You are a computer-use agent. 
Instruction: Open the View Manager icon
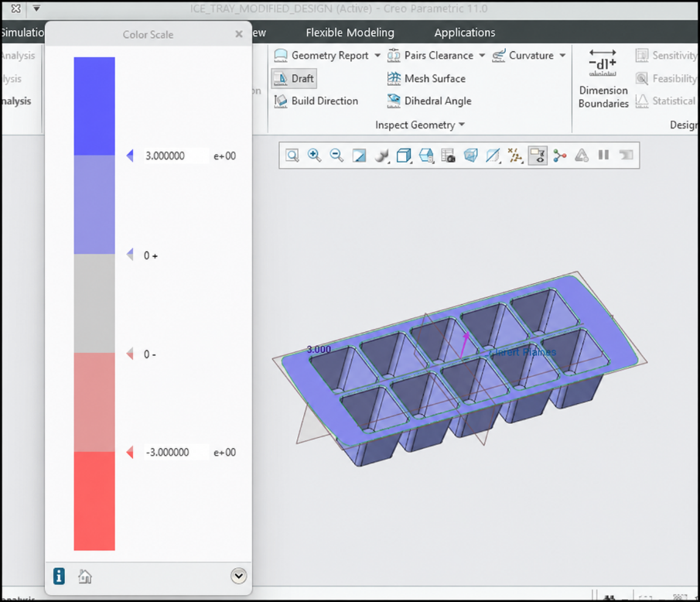pos(448,156)
